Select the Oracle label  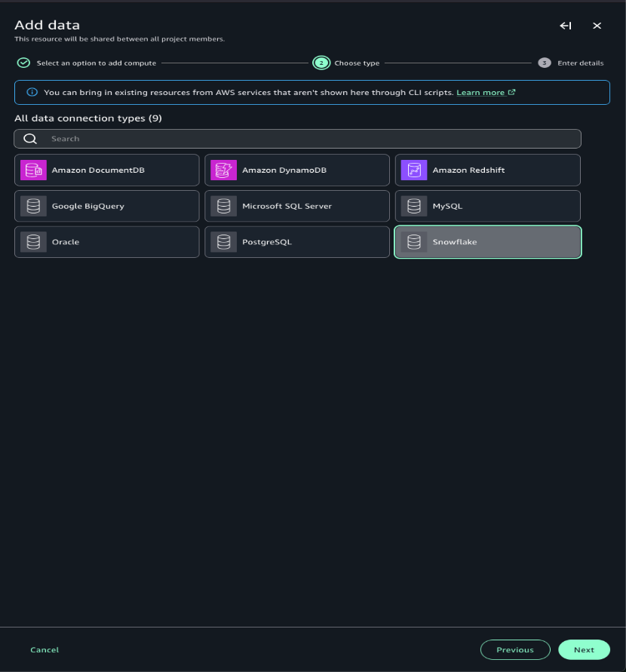66,242
